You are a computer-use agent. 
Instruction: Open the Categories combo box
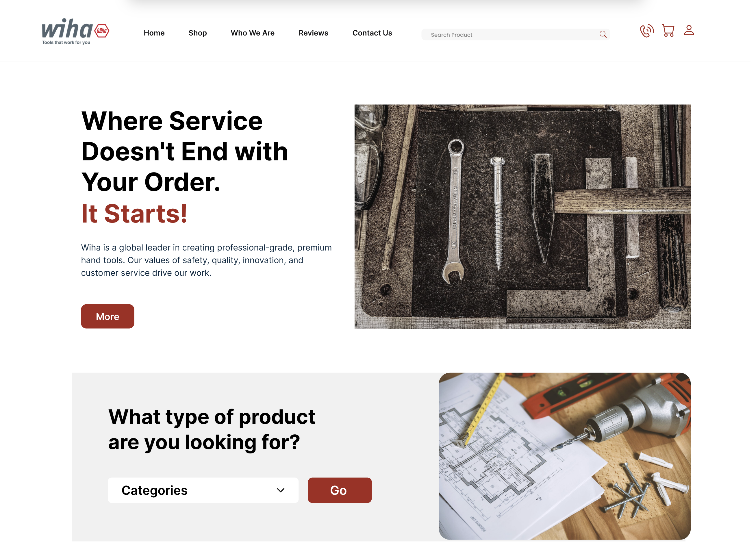[203, 490]
